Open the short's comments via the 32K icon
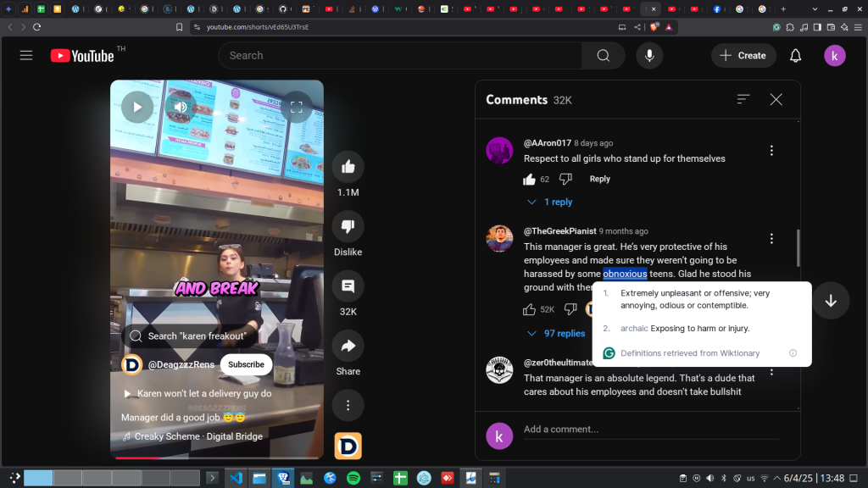 [348, 286]
